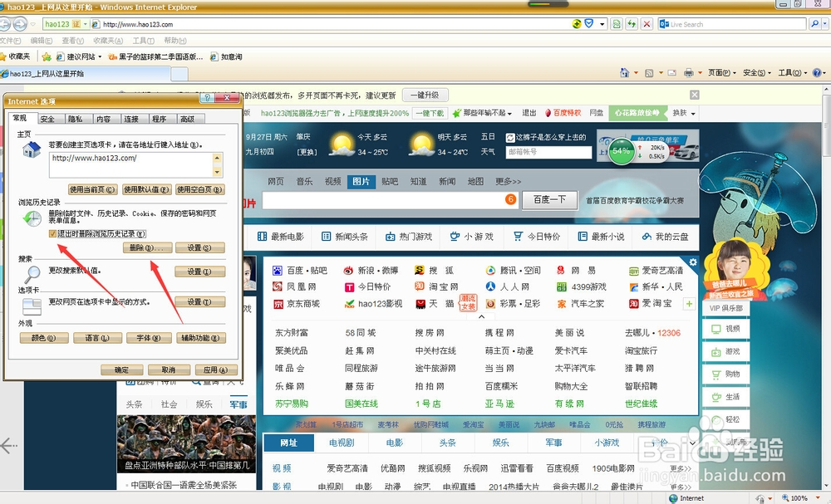The image size is (831, 504).
Task: Click the blue shield icon in address bar
Action: pos(589,24)
